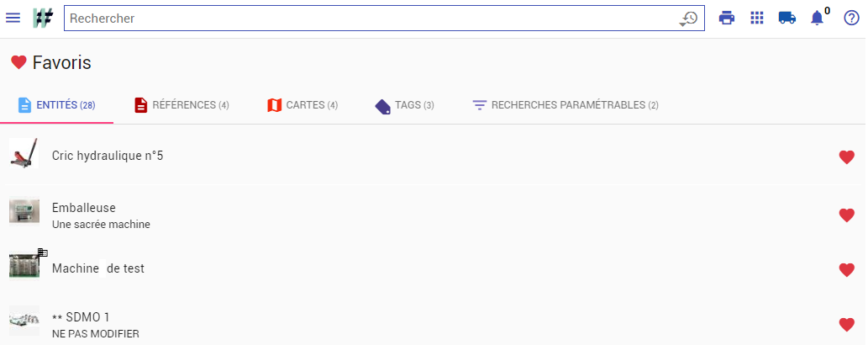Open notifications bell icon
868x345 pixels.
click(x=817, y=18)
